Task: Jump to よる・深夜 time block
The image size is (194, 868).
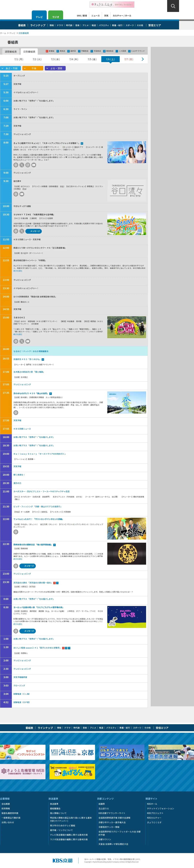Action: pyautogui.click(x=55, y=68)
